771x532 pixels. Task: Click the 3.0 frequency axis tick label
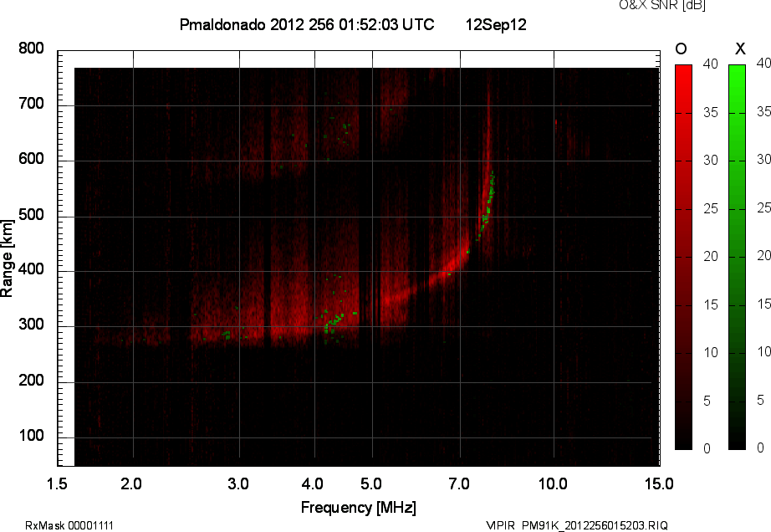point(238,483)
